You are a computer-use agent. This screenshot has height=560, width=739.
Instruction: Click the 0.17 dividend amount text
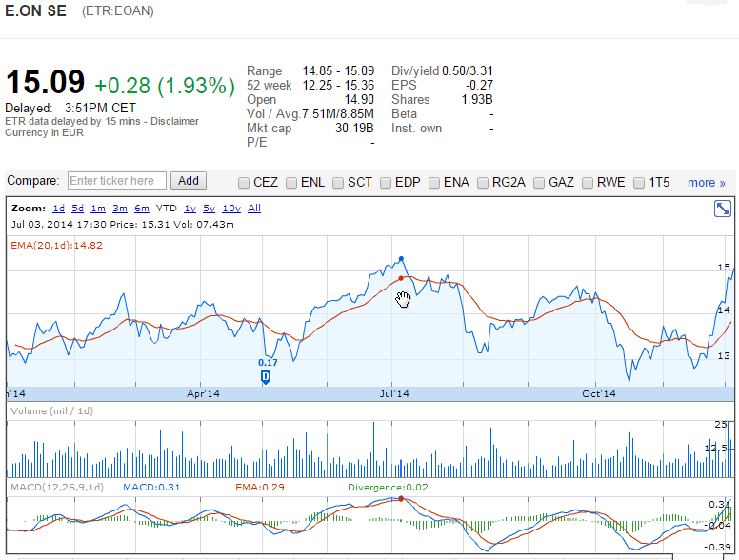pos(268,363)
